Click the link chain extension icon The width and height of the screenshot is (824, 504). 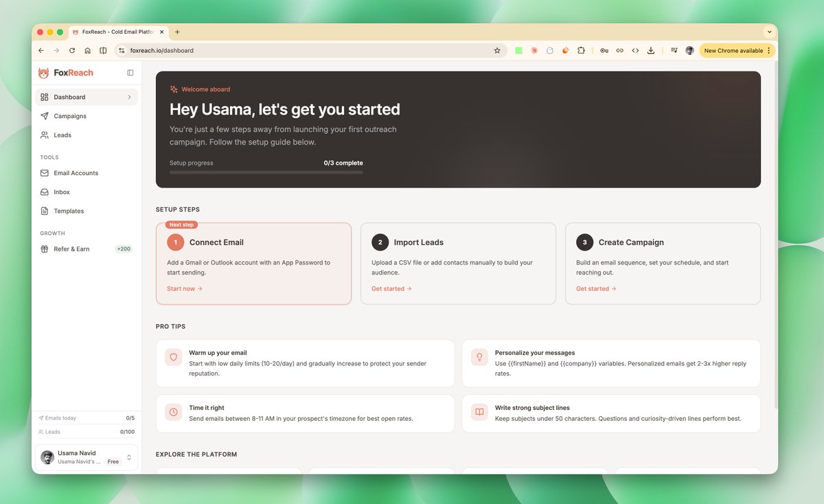[x=619, y=51]
